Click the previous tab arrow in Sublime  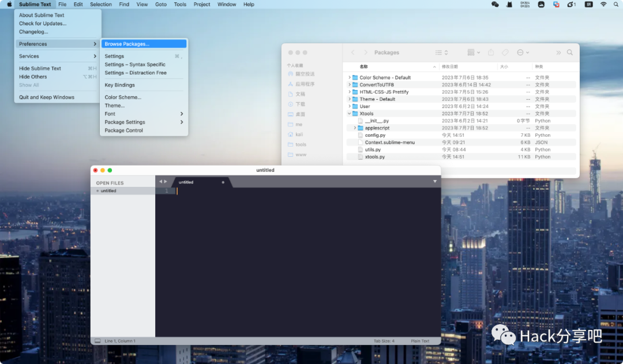click(160, 182)
